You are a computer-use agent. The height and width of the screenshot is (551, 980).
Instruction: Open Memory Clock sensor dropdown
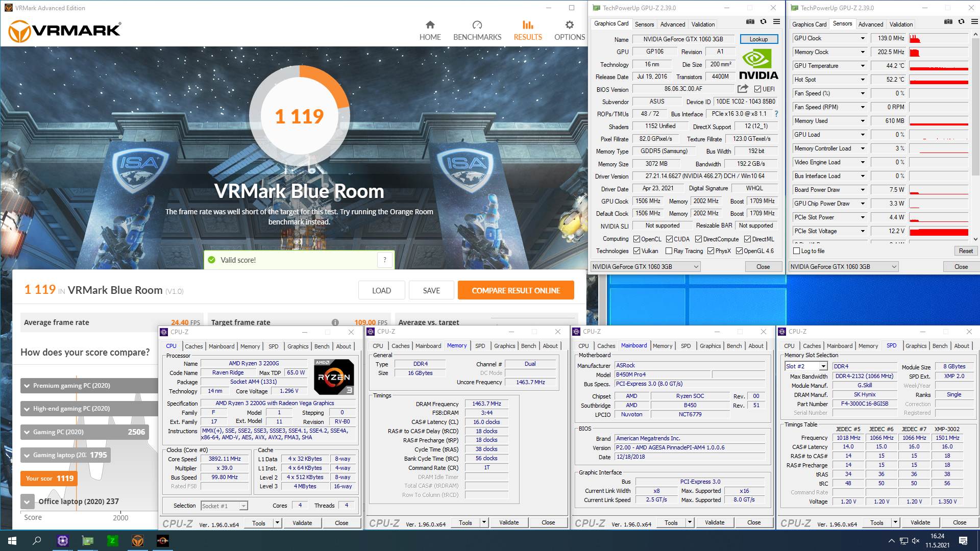tap(863, 52)
